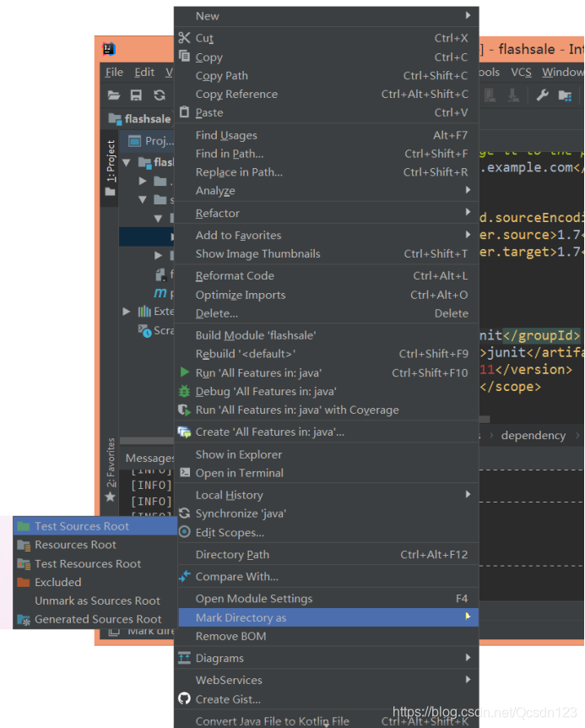Open the Window menu
Screen dimensions: 585x728
click(x=563, y=73)
